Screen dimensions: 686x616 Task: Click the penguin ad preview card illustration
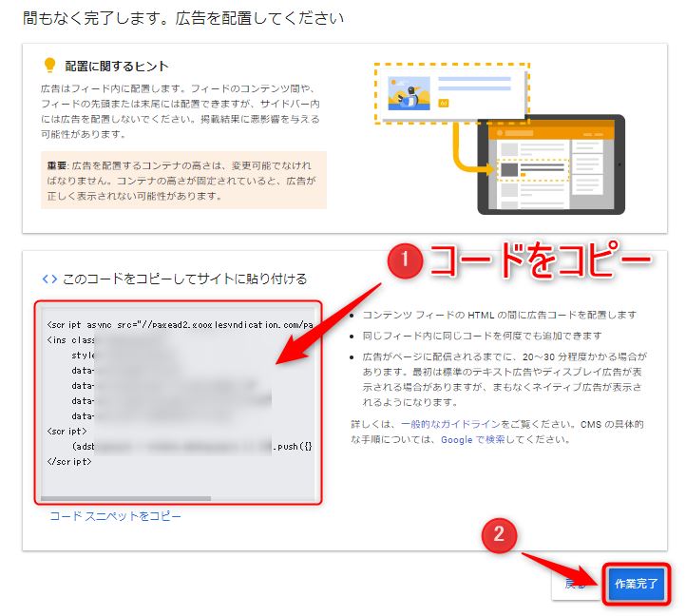click(452, 93)
